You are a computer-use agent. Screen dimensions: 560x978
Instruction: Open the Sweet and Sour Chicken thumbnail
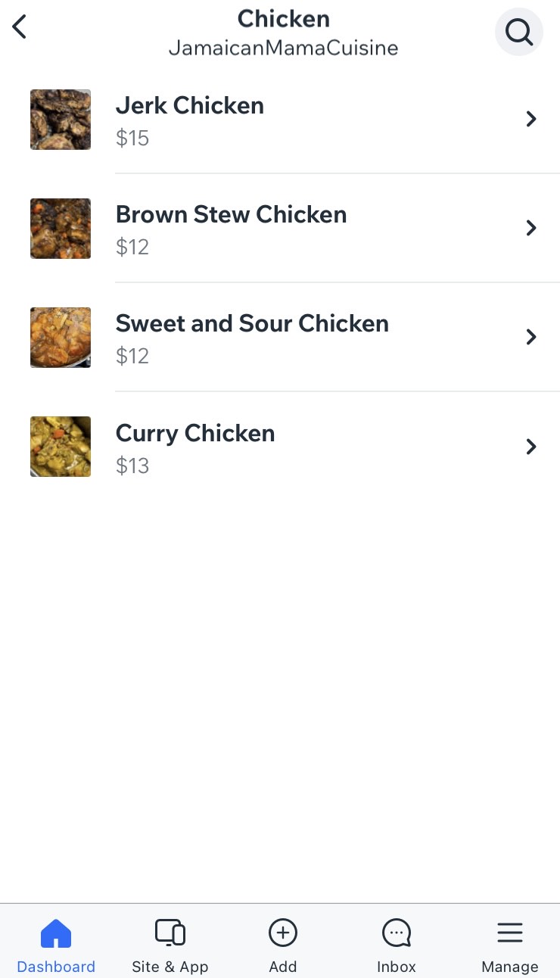[61, 338]
